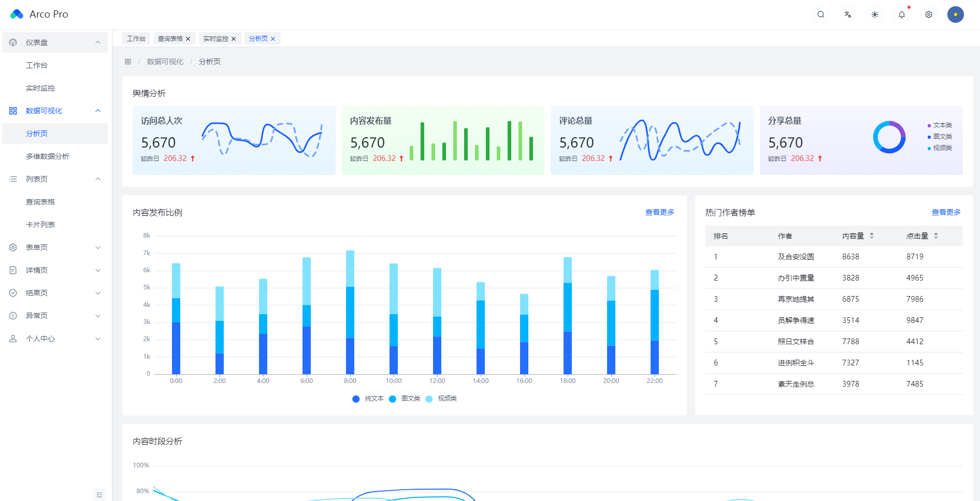Sort the table by 内容量 column

(872, 236)
